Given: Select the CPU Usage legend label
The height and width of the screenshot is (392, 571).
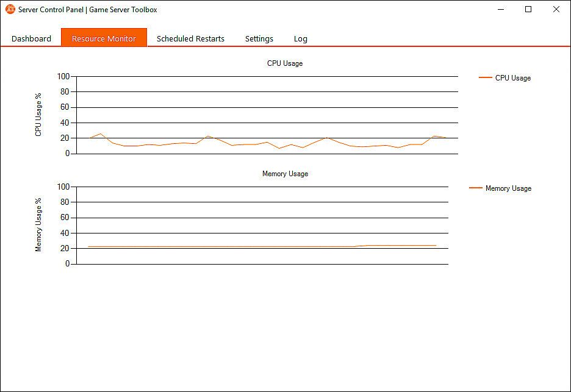Looking at the screenshot, I should pos(512,78).
